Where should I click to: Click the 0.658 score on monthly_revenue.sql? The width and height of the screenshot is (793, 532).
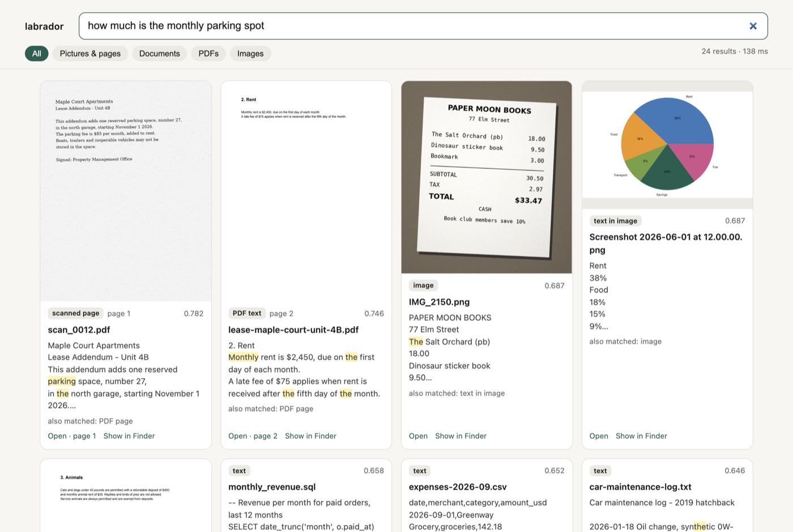(374, 470)
